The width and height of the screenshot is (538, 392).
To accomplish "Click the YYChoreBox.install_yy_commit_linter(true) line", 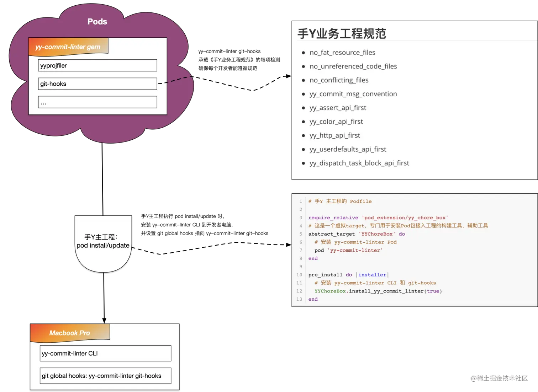I will (378, 291).
